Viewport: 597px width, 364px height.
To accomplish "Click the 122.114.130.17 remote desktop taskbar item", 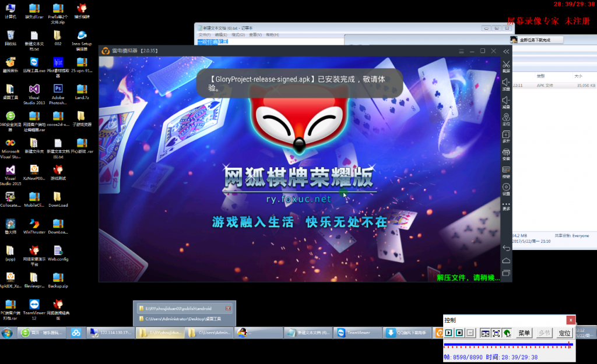I will [110, 333].
